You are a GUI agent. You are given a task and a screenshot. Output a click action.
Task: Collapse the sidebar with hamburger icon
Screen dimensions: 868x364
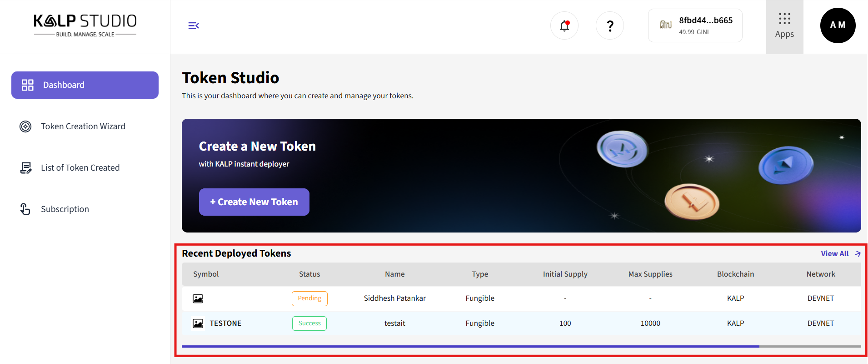pos(194,25)
